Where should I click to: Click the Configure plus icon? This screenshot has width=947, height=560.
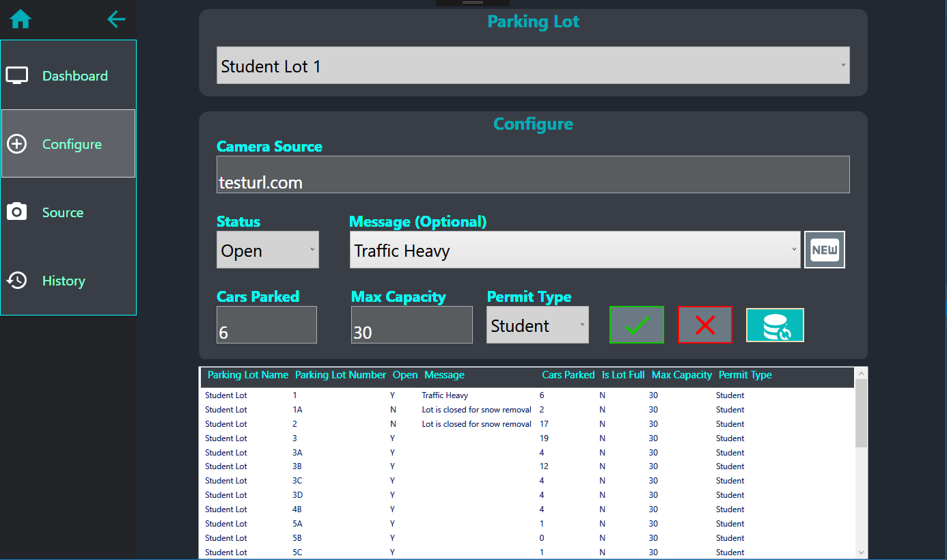coord(16,143)
